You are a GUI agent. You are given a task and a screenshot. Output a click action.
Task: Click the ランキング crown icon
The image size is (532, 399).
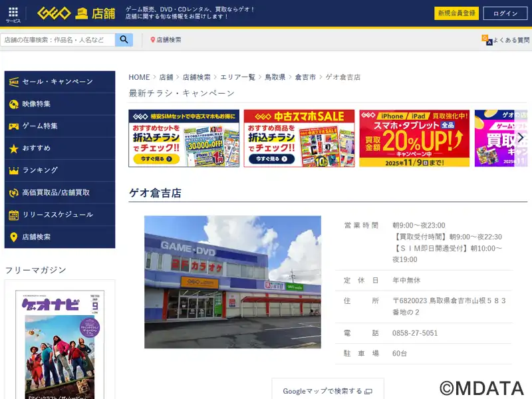[13, 170]
